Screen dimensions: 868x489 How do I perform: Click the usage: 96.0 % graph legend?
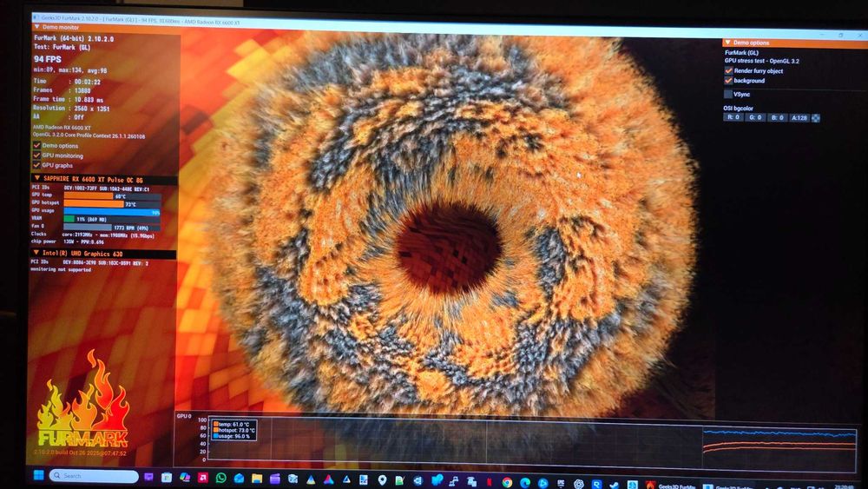[x=232, y=436]
